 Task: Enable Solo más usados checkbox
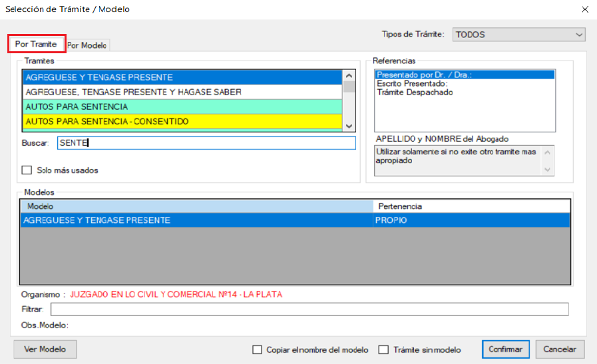[x=27, y=170]
